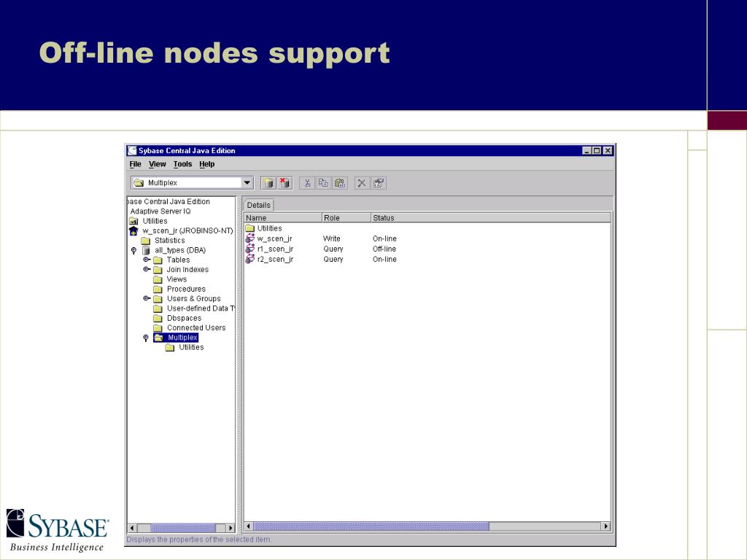Open the Tools menu
This screenshot has width=747, height=560.
182,164
